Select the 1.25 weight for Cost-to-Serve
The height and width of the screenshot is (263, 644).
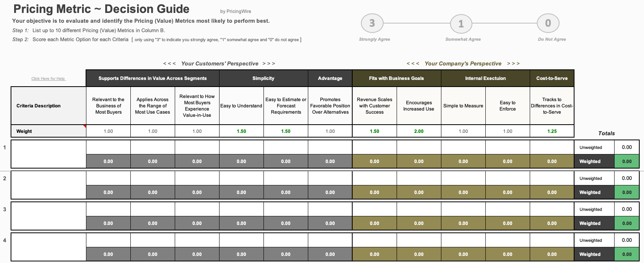[x=552, y=131]
